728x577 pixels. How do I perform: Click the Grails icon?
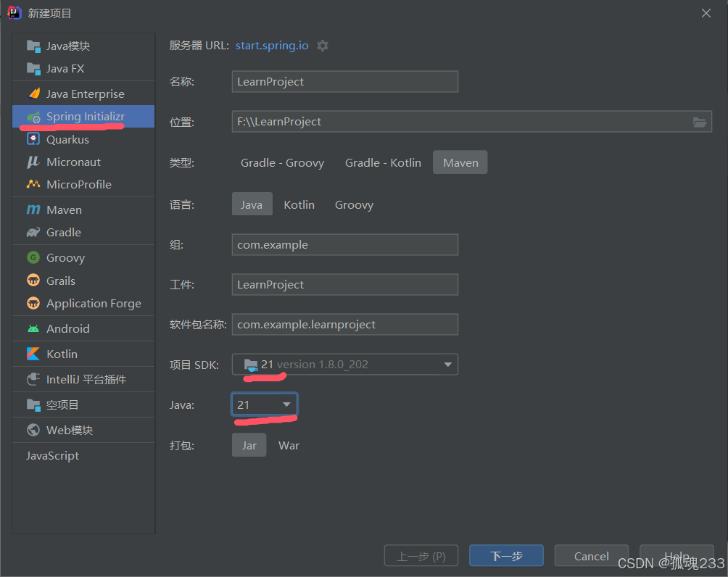coord(33,281)
